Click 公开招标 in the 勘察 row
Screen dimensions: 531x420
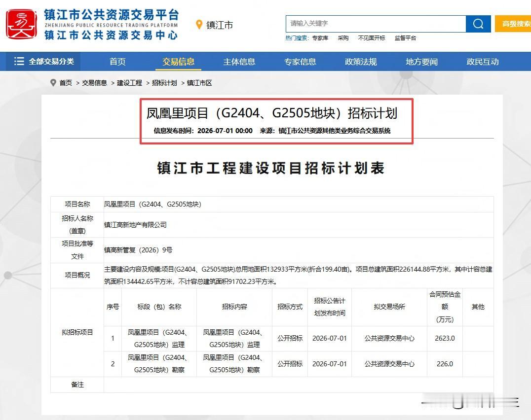click(x=290, y=364)
